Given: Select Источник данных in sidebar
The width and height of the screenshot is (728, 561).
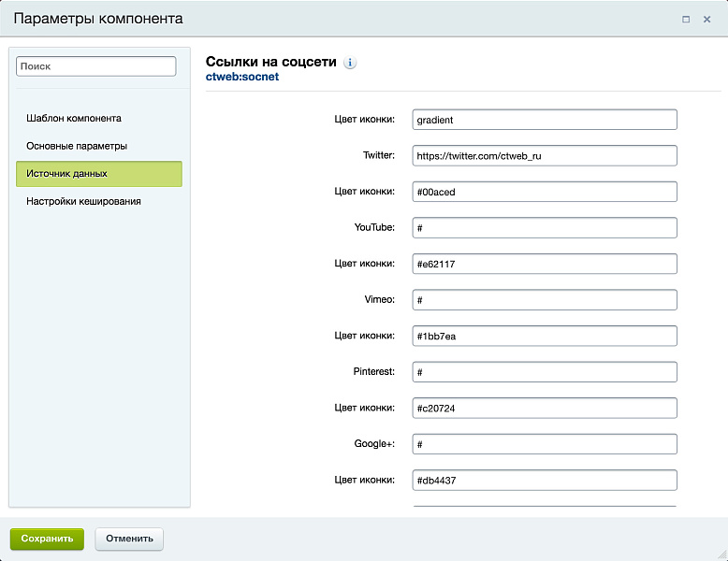Looking at the screenshot, I should (x=98, y=174).
